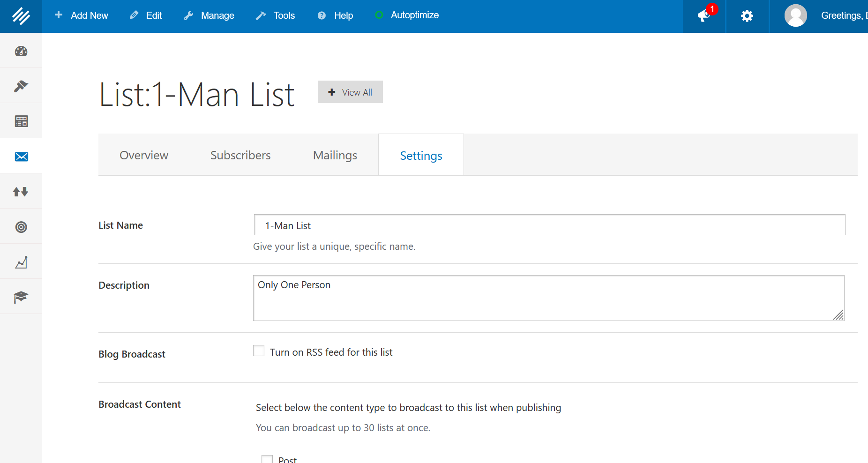Select the target bullseye icon in sidebar
This screenshot has width=868, height=463.
(x=21, y=227)
